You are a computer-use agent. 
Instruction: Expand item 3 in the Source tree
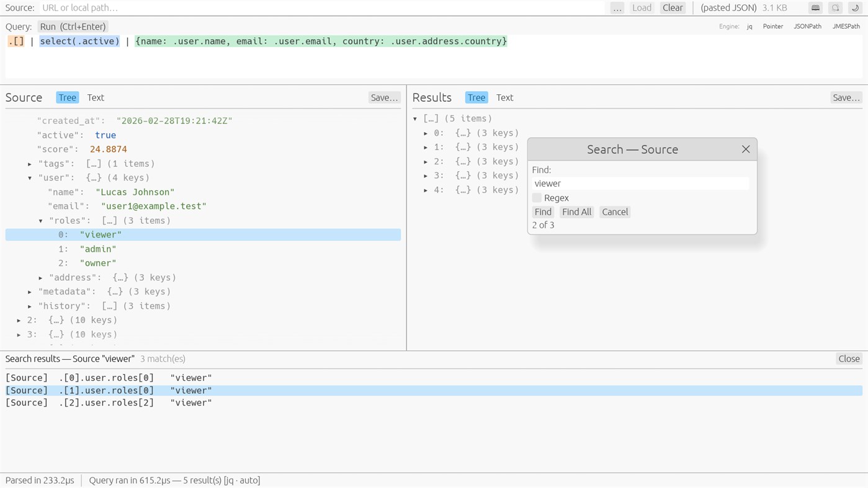(x=19, y=335)
